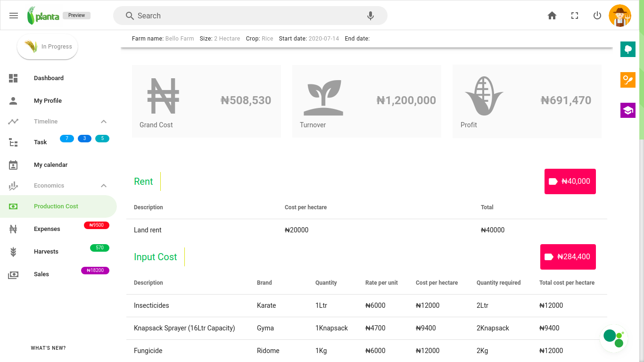Click the Profit ₦691,470 value

pos(566,100)
